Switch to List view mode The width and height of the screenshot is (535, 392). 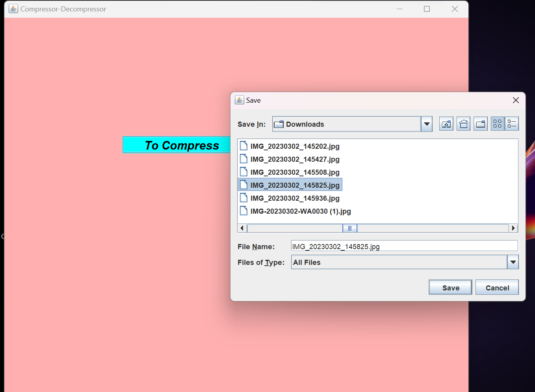point(497,124)
